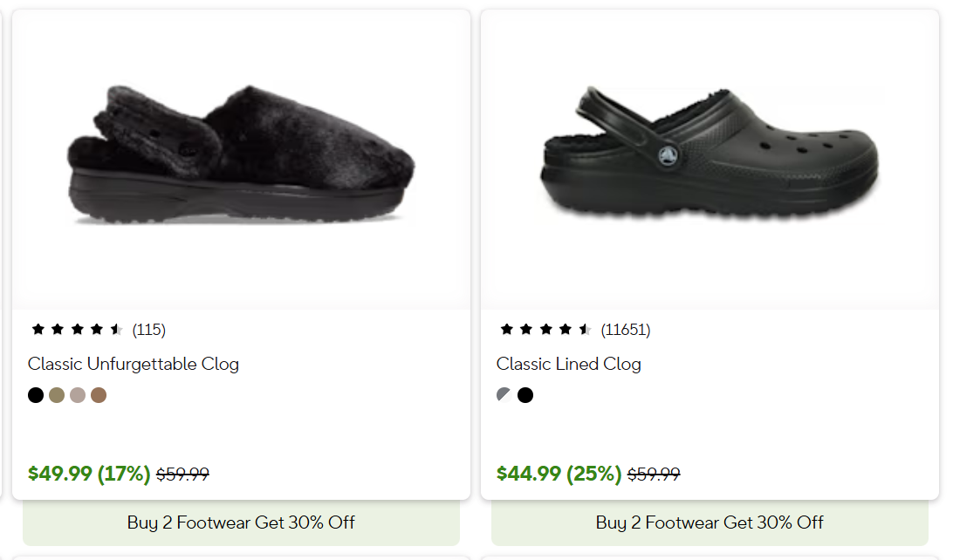Click promo banner below Classic Lined Clog
Screen dimensions: 953x560
pyautogui.click(x=710, y=522)
